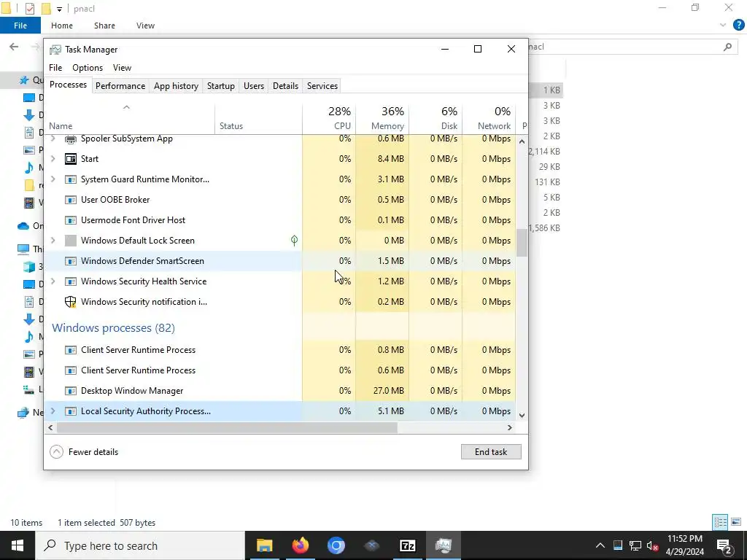The height and width of the screenshot is (560, 747).
Task: Collapse Task Manager with Fewer details
Action: (x=84, y=452)
